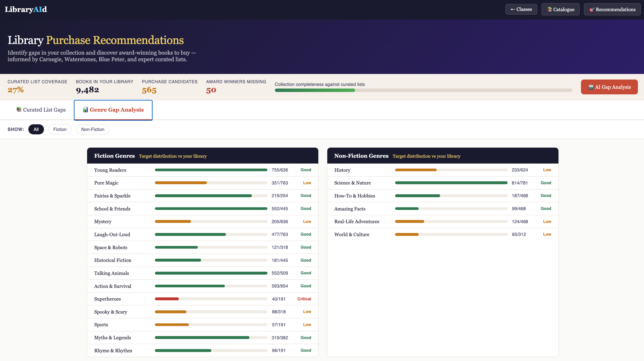Click the Superheroes Critical status label

coord(304,299)
